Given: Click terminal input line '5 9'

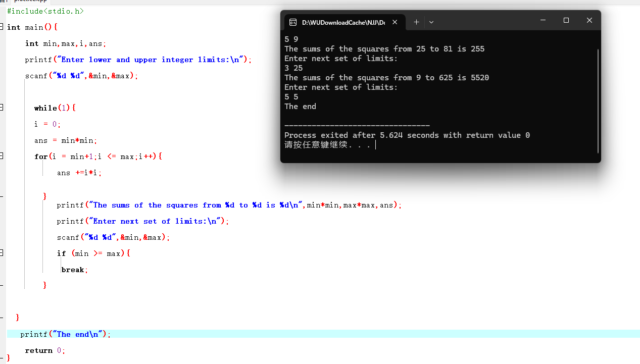Looking at the screenshot, I should tap(291, 39).
